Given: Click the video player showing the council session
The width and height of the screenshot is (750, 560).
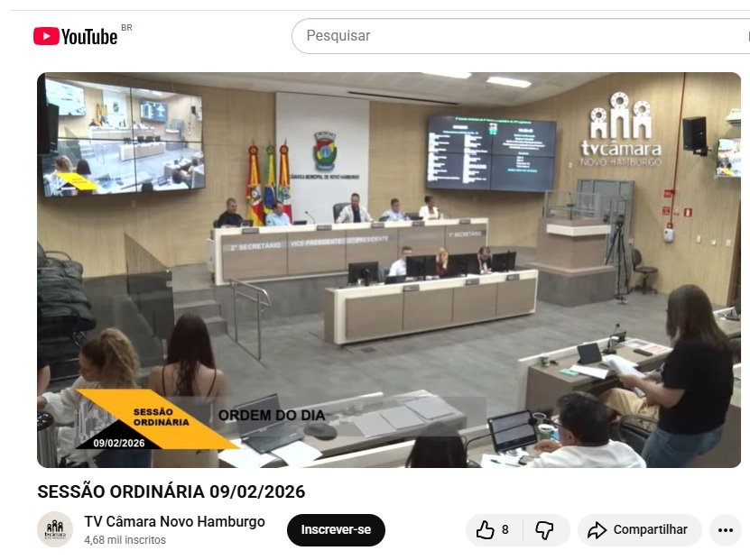Looking at the screenshot, I should [x=389, y=270].
